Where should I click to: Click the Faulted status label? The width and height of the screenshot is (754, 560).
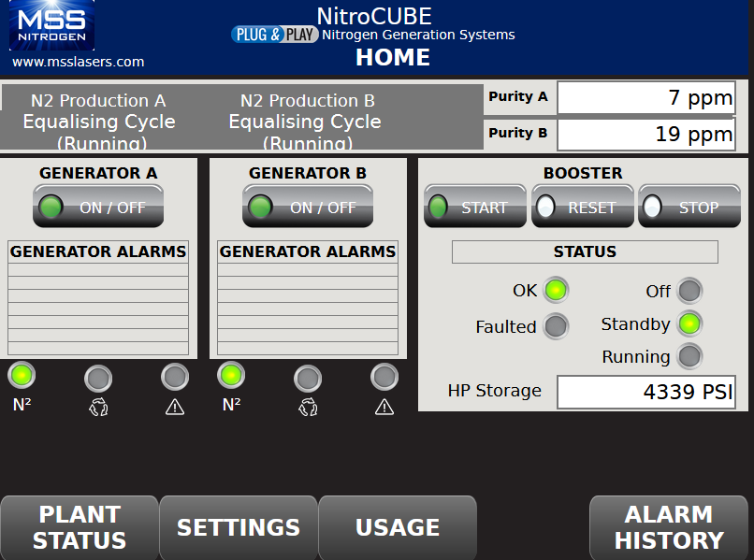506,327
